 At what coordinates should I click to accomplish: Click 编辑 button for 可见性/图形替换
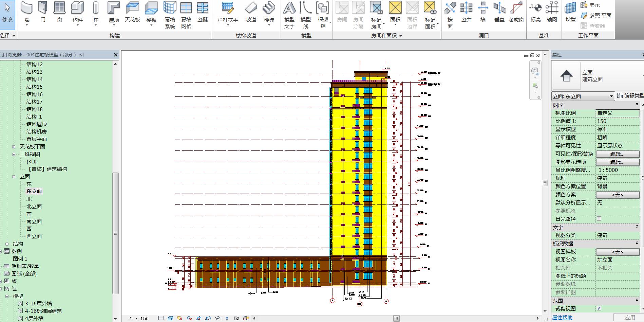coord(617,154)
